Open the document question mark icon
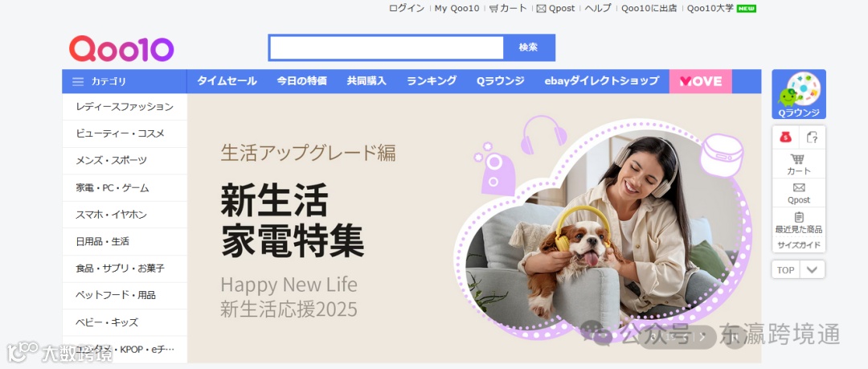Viewport: 868px width, 369px height. pyautogui.click(x=812, y=137)
